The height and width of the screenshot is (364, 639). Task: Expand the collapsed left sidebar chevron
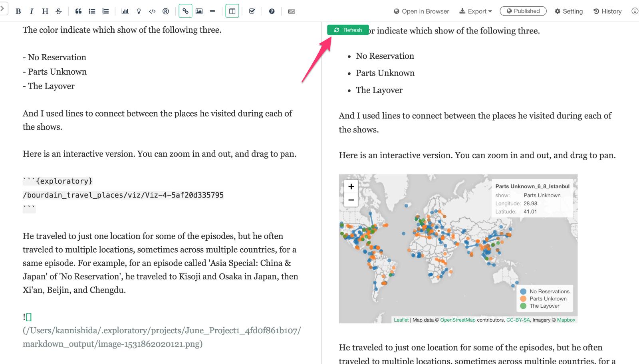pyautogui.click(x=2, y=8)
